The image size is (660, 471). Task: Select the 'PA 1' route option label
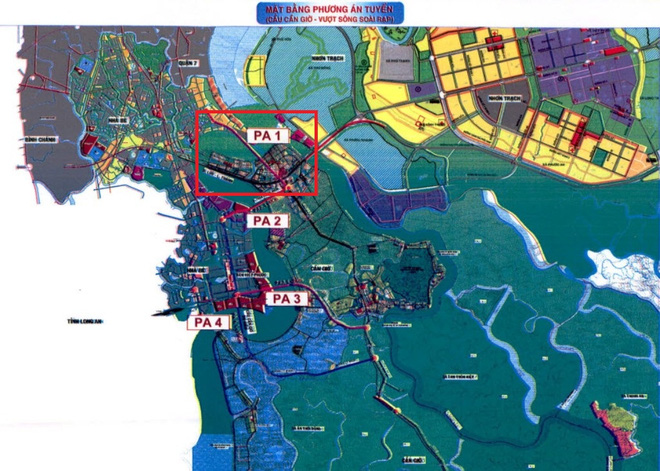coord(268,136)
